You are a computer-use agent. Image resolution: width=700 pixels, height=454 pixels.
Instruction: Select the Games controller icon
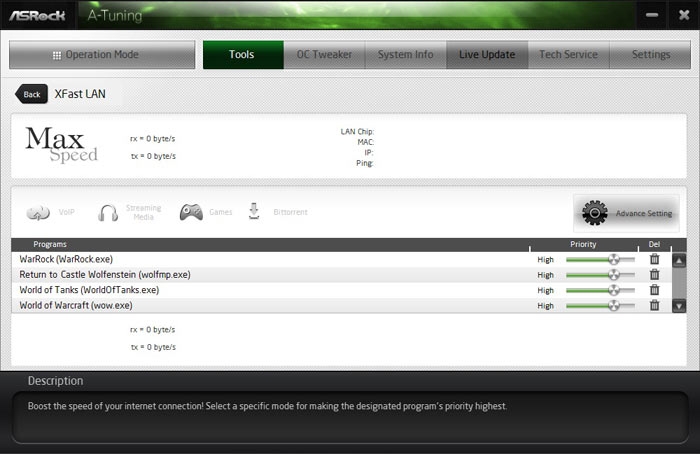[191, 212]
